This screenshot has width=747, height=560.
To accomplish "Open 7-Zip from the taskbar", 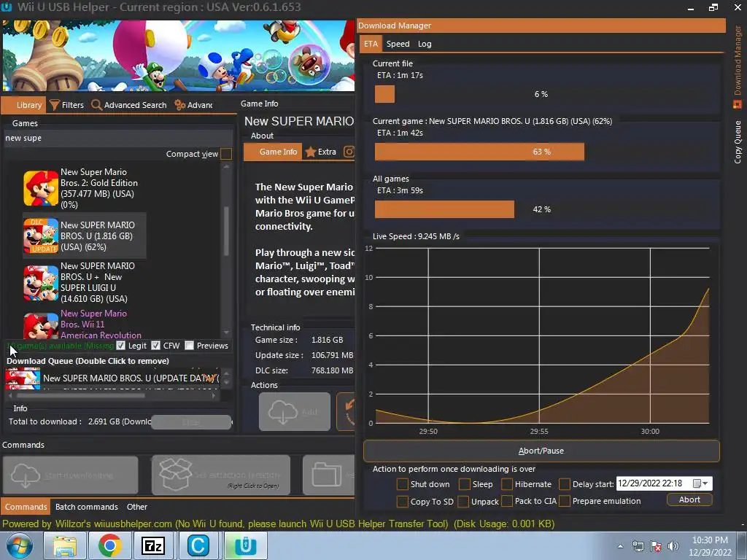I will point(153,545).
